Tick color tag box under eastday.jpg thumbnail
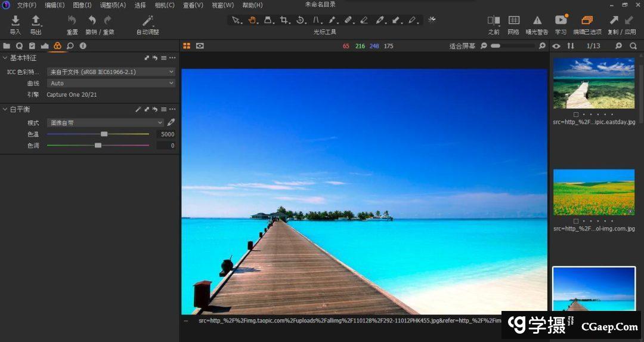The image size is (644, 342). click(x=575, y=114)
